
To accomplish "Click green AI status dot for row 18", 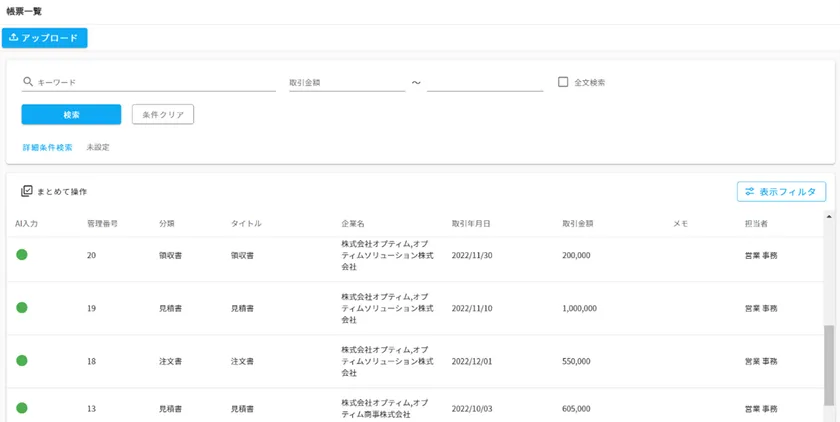I will click(21, 360).
